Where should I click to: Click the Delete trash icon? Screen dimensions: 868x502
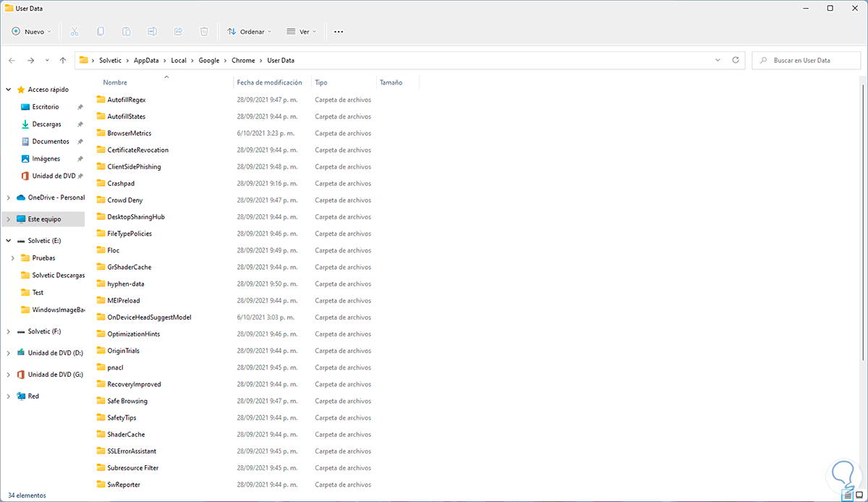(x=204, y=32)
